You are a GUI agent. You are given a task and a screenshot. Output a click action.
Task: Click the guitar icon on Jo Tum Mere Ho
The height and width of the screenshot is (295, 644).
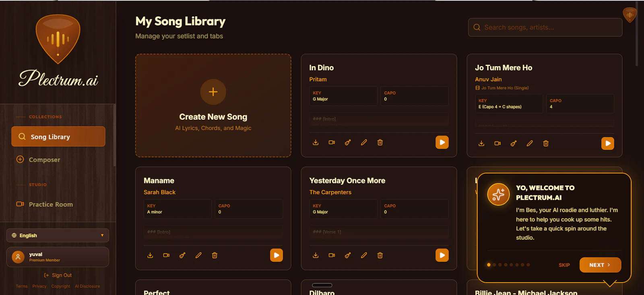[x=514, y=143]
